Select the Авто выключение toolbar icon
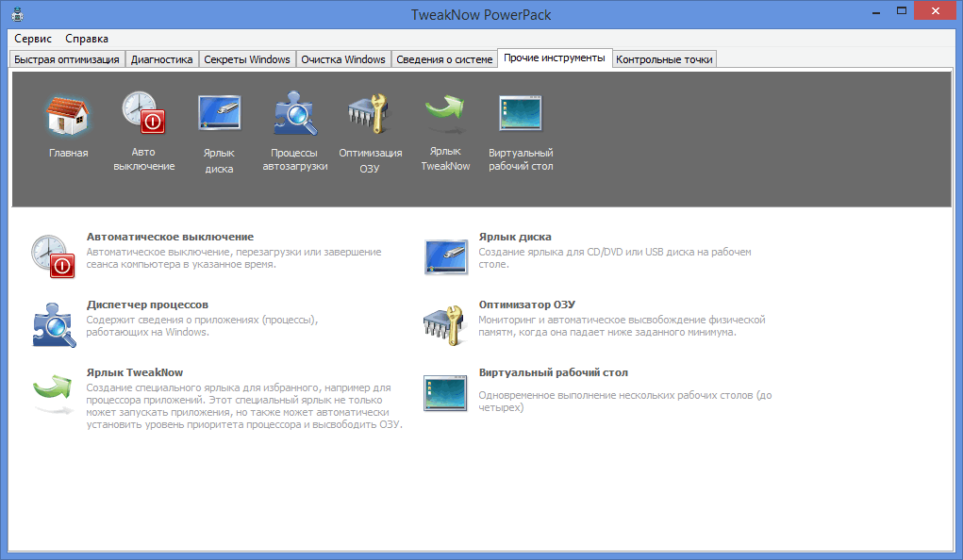Screen dimensions: 963x560 click(x=143, y=112)
